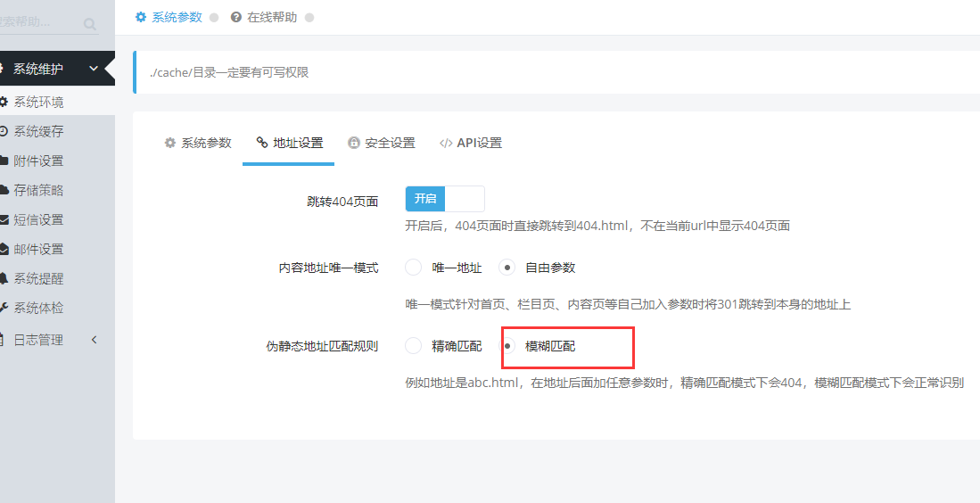The height and width of the screenshot is (503, 980).
Task: Click the folder icon next to 附件设置
Action: point(4,161)
